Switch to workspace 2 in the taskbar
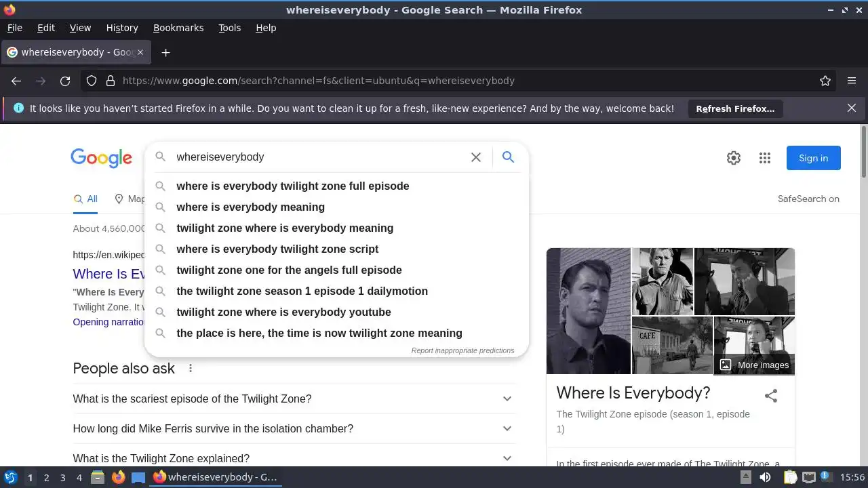The width and height of the screenshot is (868, 488). click(x=46, y=478)
